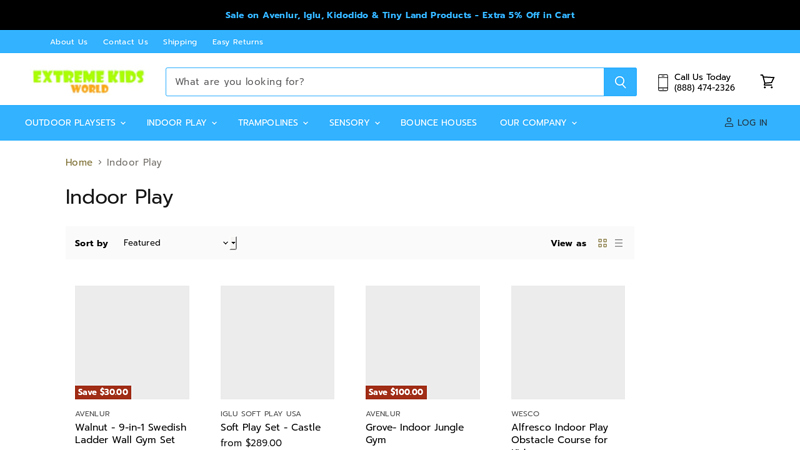Switch to grid view
The height and width of the screenshot is (450, 800).
[x=603, y=243]
